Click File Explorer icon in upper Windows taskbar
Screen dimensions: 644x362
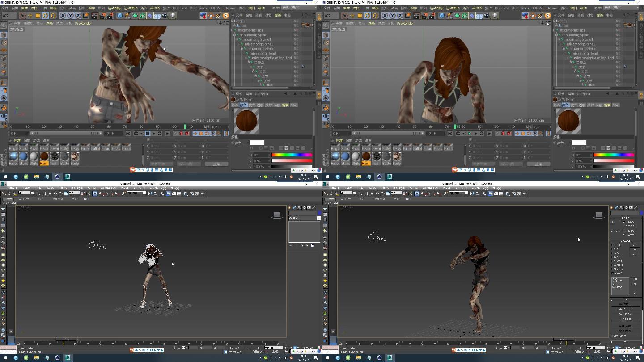click(x=36, y=177)
